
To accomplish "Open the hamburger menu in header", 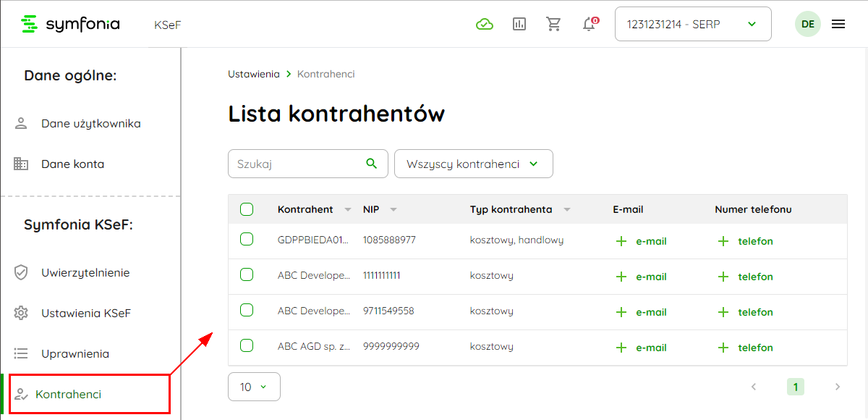I will 838,24.
